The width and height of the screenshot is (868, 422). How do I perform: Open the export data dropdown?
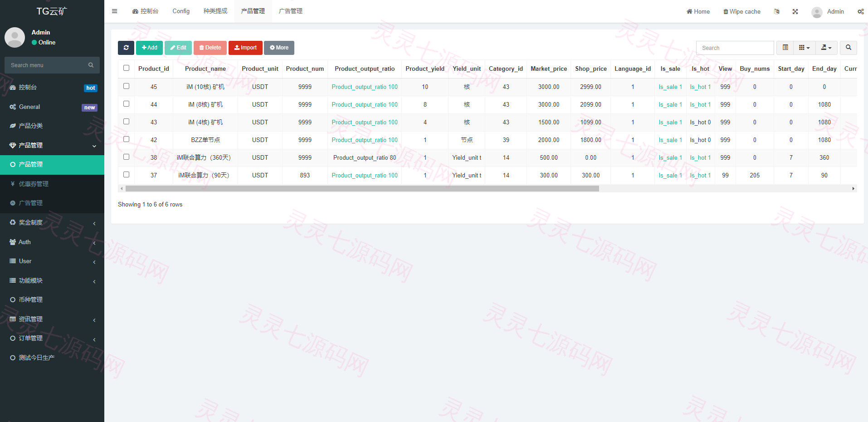point(826,48)
